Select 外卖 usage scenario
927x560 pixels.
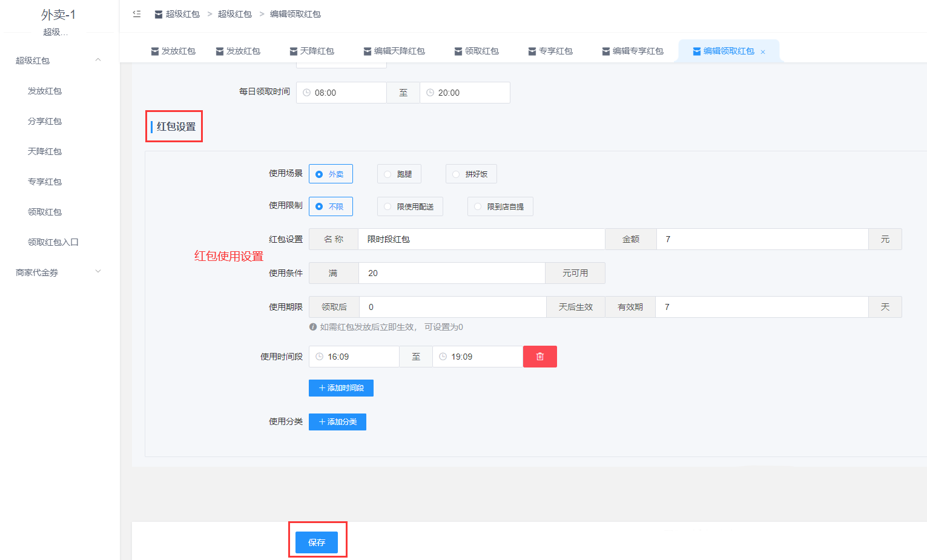[331, 174]
